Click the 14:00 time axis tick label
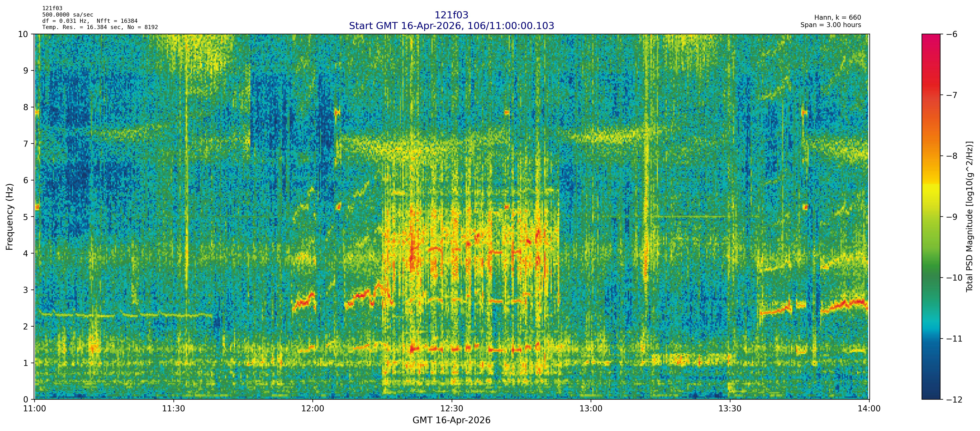The image size is (980, 431). 869,409
